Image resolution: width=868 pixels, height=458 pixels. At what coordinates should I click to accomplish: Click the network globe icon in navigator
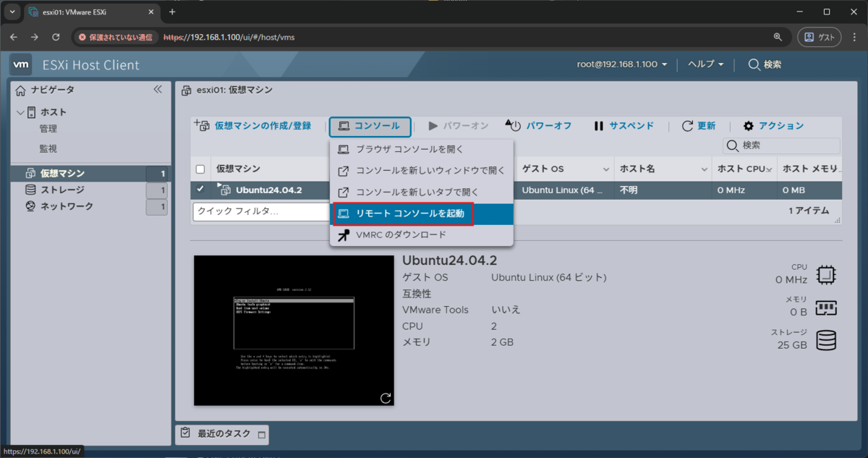(30, 206)
